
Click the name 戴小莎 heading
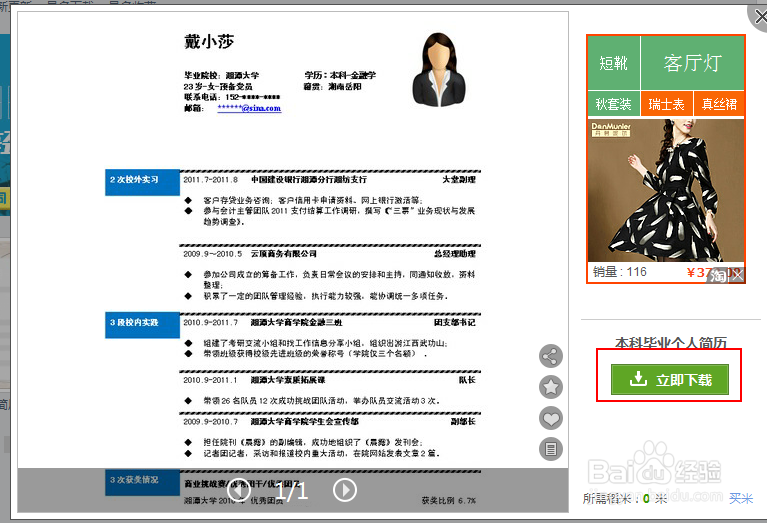(x=209, y=42)
